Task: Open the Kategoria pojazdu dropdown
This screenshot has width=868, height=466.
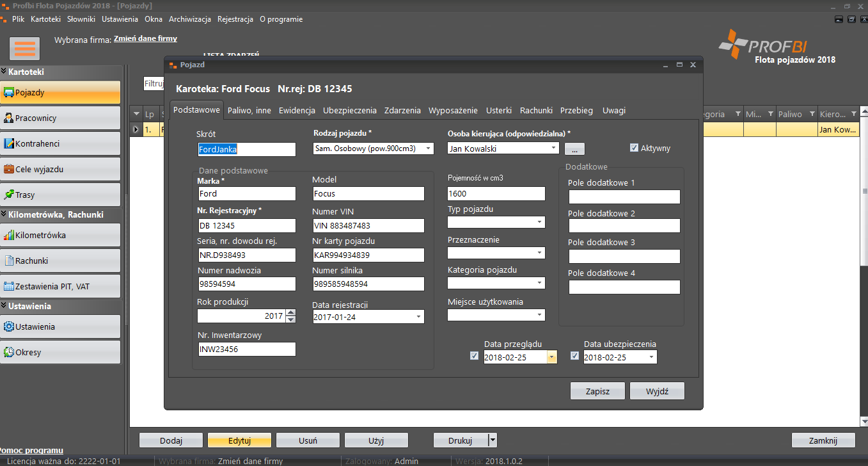Action: 540,283
